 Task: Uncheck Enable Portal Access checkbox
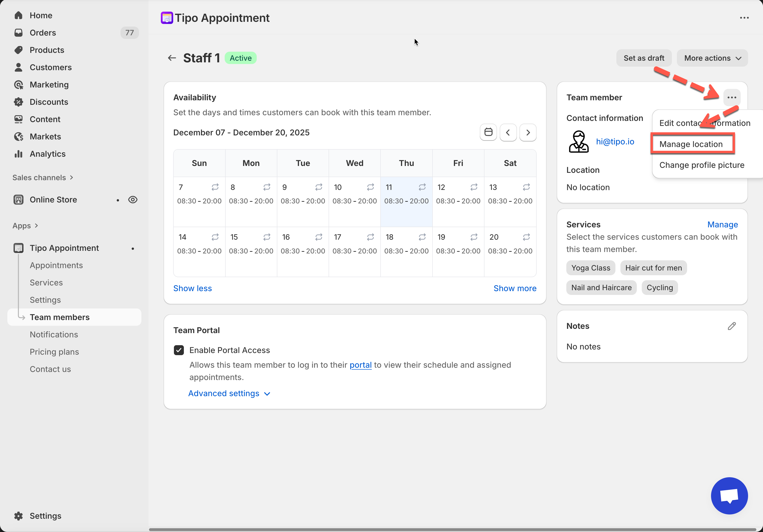179,350
